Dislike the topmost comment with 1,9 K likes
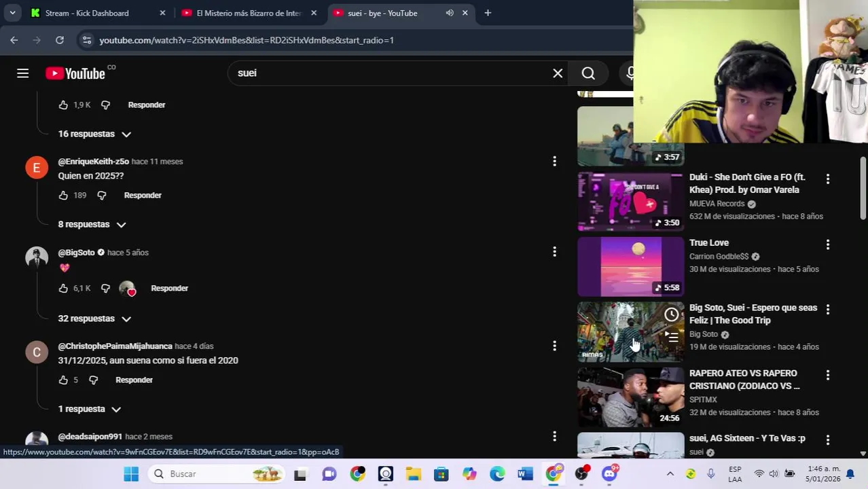 (105, 105)
